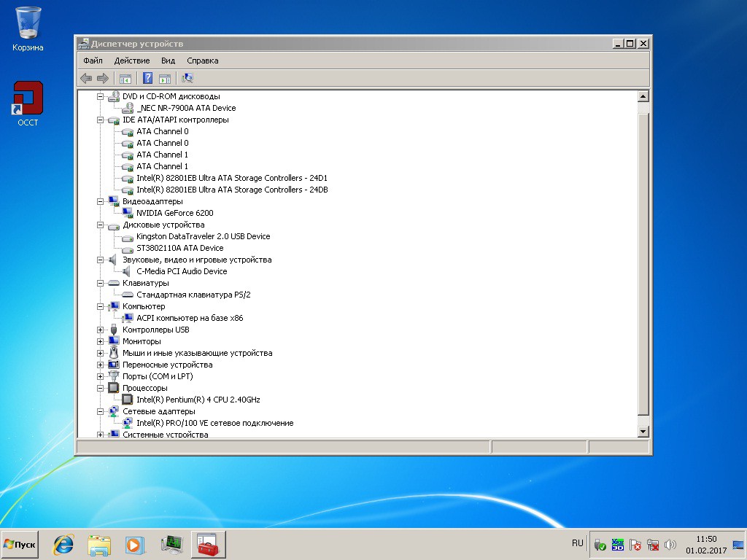Click the Pentium 4 processor chip icon
Screen dimensions: 747x560
(127, 400)
